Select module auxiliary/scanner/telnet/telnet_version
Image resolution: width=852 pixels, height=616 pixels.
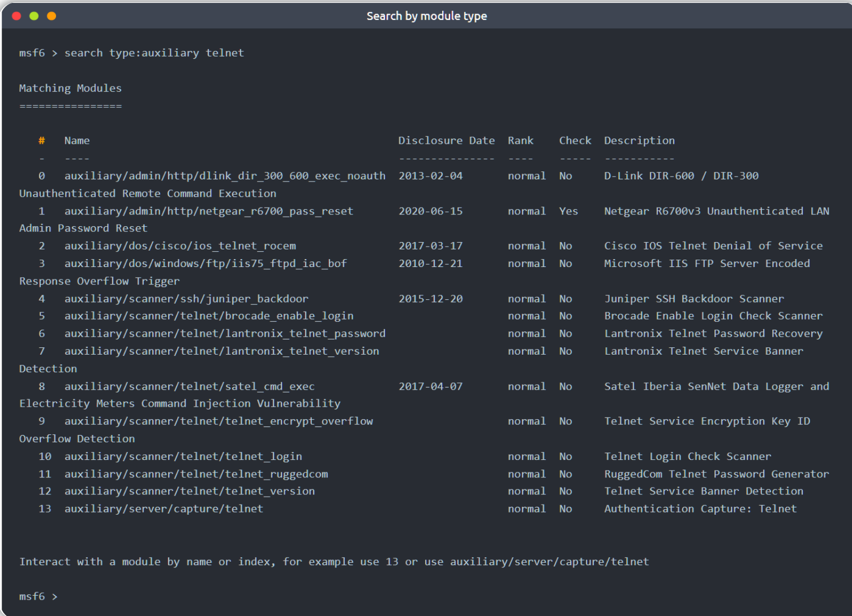(x=190, y=492)
